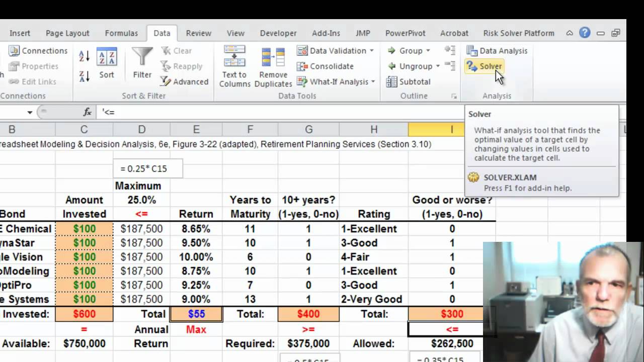Open Connections manager
644x362 pixels.
(x=38, y=50)
